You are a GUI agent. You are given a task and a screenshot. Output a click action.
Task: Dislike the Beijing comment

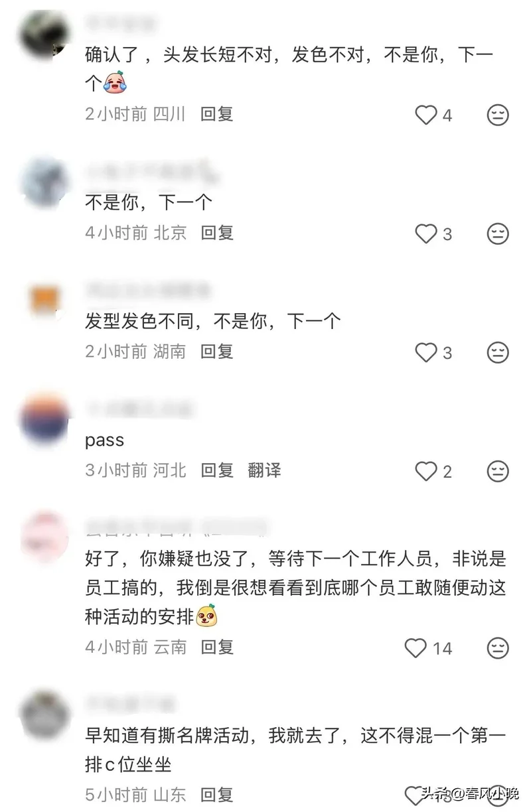498,234
